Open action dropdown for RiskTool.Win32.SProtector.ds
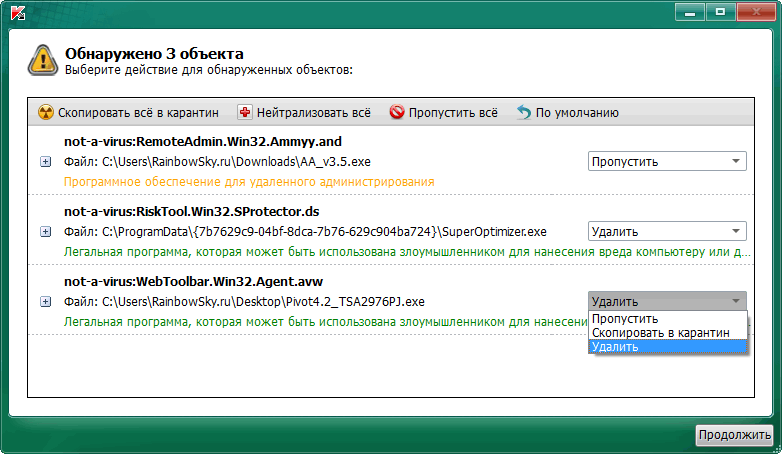The width and height of the screenshot is (782, 454). pyautogui.click(x=667, y=231)
